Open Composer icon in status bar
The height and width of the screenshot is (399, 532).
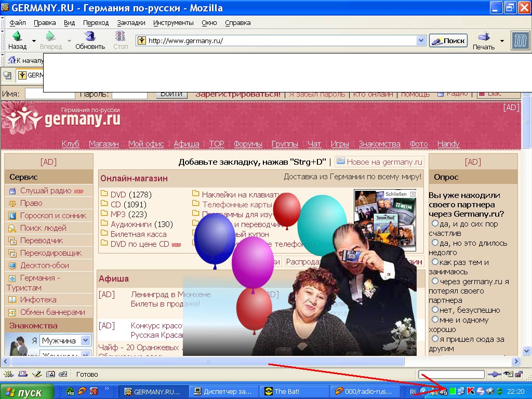[36, 374]
